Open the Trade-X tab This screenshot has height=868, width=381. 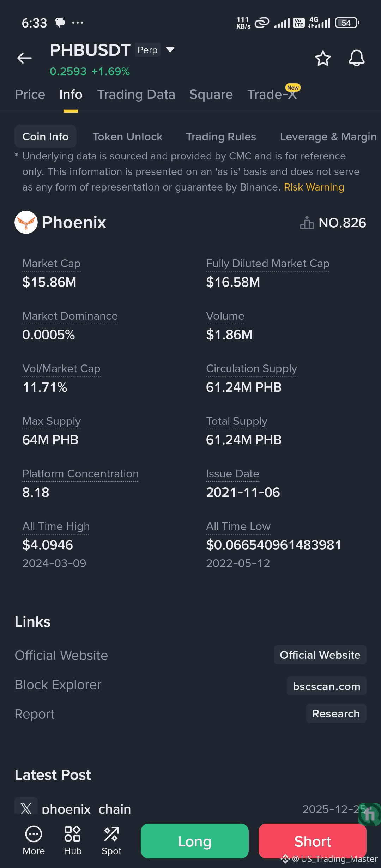pos(272,95)
